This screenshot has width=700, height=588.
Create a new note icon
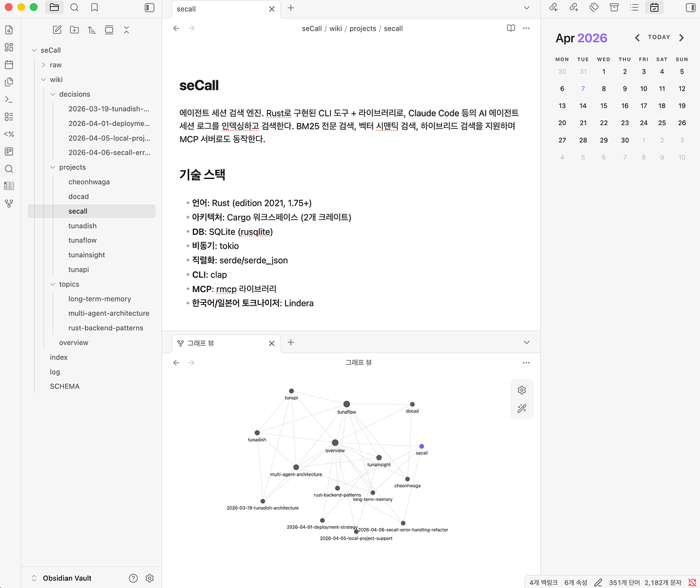click(x=57, y=30)
